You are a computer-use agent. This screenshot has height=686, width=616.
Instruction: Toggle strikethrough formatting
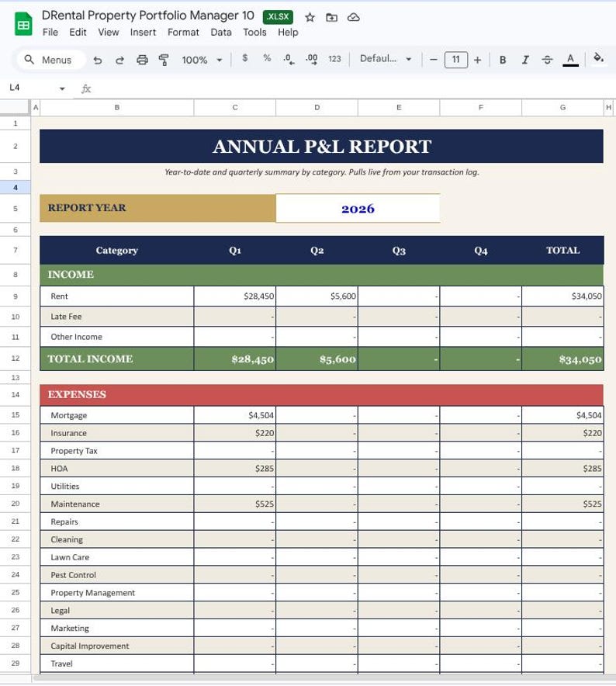(547, 60)
